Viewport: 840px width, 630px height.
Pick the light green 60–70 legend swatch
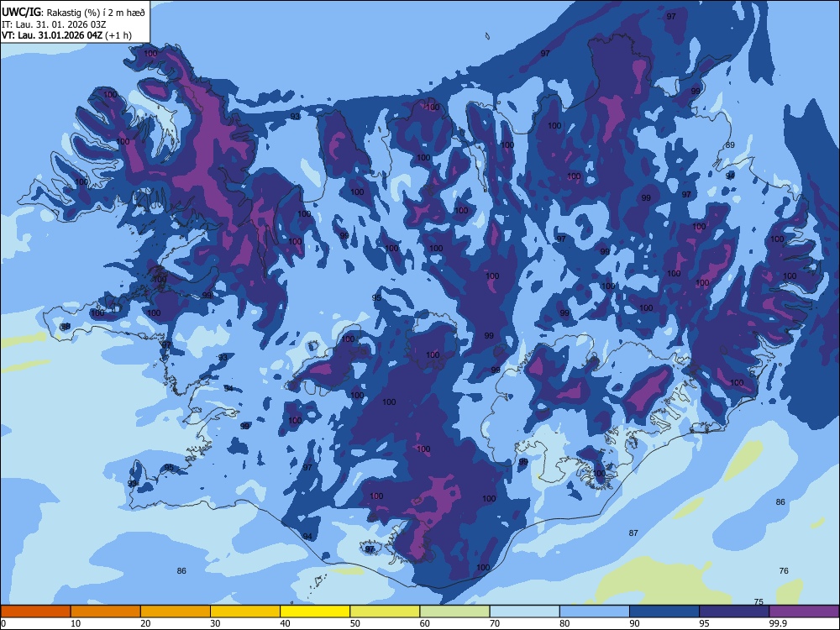454,612
